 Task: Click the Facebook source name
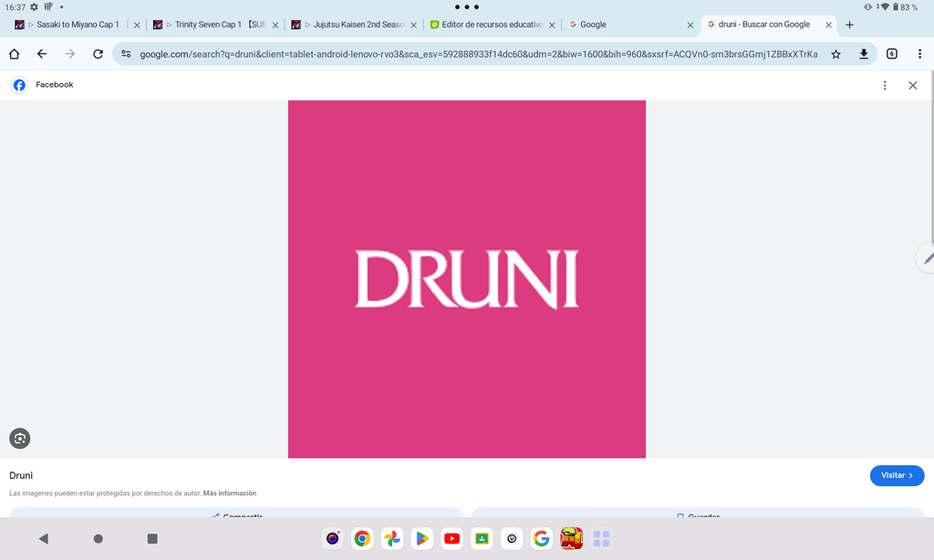point(54,85)
